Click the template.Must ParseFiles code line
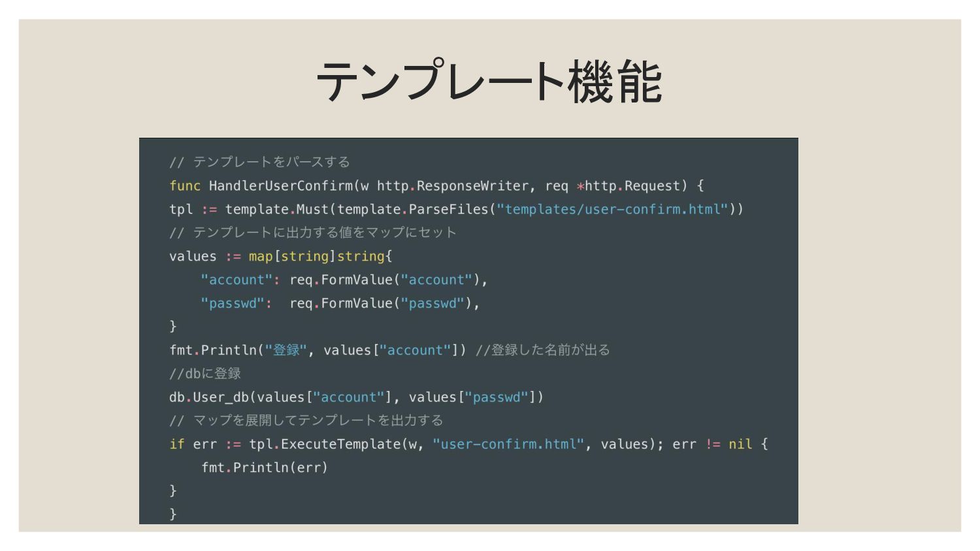980x551 pixels. click(x=456, y=209)
